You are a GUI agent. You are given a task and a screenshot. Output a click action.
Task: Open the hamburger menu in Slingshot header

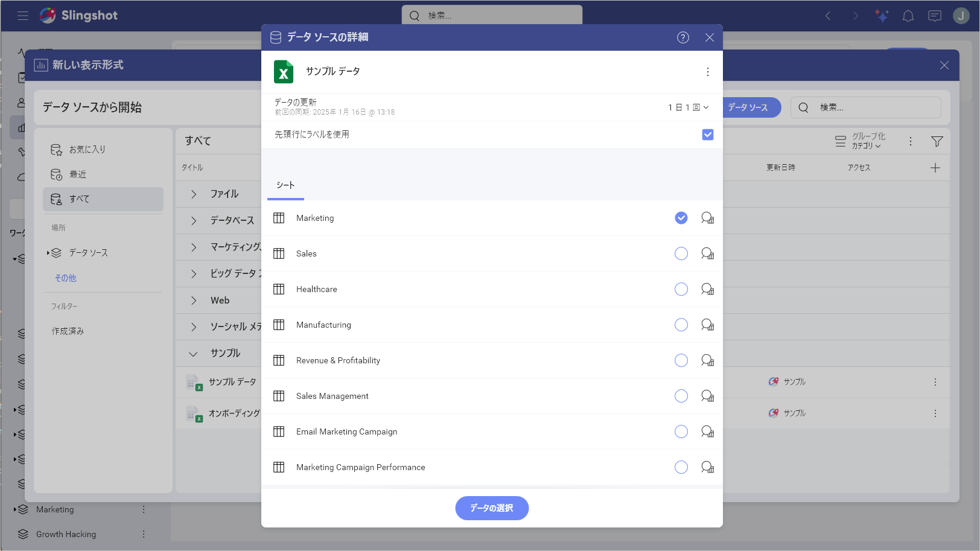[x=23, y=16]
